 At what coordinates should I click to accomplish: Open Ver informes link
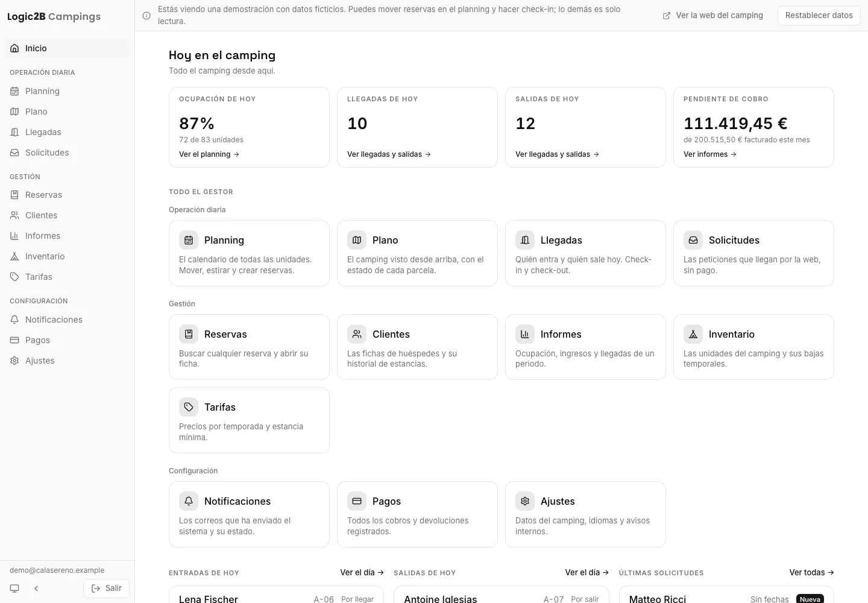(710, 154)
